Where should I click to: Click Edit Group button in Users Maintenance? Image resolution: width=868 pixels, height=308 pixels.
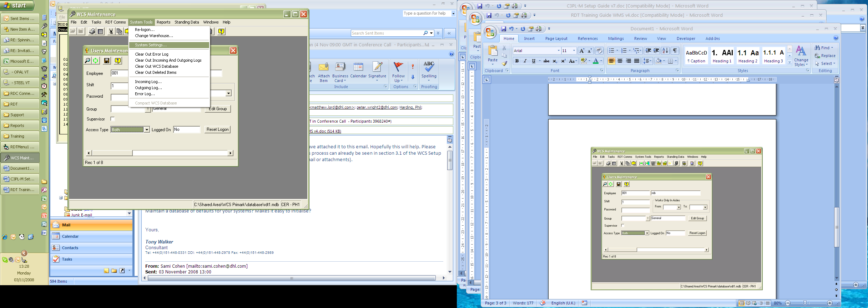[x=217, y=109]
